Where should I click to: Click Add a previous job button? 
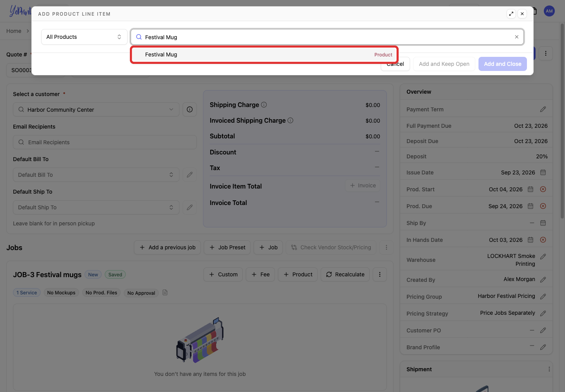pos(168,247)
